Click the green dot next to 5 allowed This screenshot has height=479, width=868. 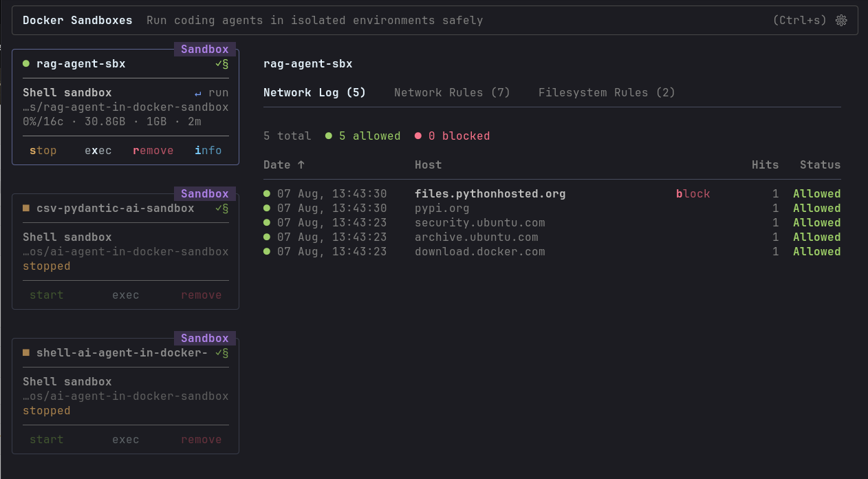pyautogui.click(x=329, y=136)
